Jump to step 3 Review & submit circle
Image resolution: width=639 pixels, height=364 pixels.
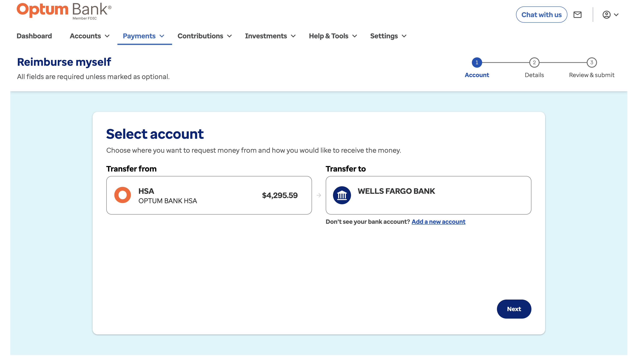(x=591, y=63)
